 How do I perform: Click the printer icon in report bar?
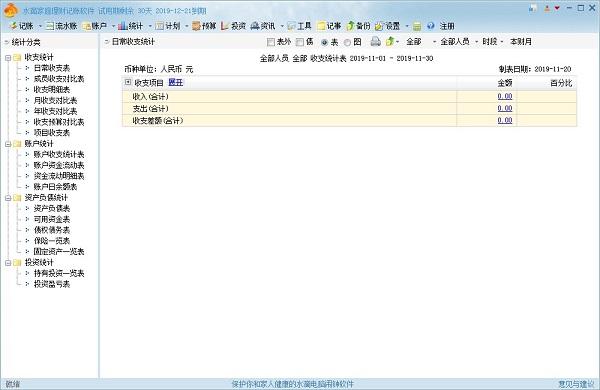(376, 41)
